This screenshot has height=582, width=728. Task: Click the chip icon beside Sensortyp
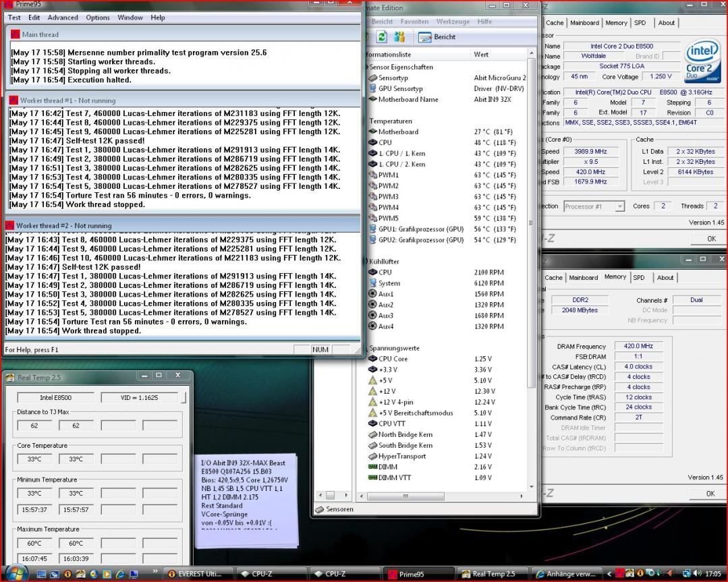coord(372,78)
